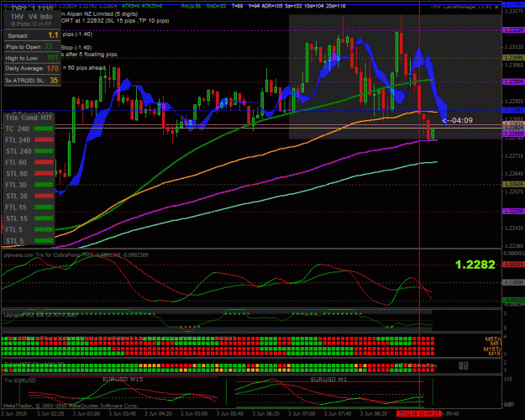Click the 1.23000 purple price level tag
The image size is (525, 420).
pyautogui.click(x=513, y=81)
